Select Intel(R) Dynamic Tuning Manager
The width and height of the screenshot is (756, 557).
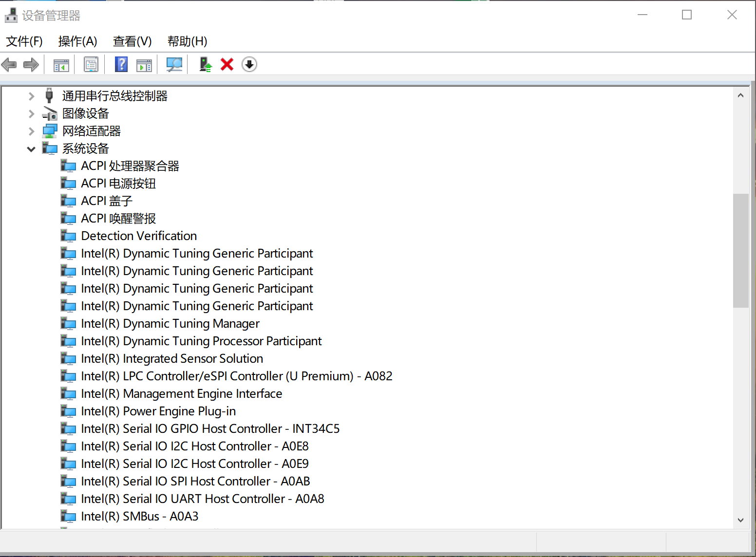tap(170, 324)
